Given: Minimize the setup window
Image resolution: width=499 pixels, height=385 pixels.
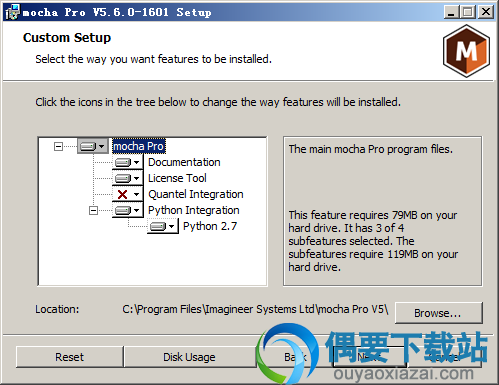Looking at the screenshot, I should coord(451,12).
